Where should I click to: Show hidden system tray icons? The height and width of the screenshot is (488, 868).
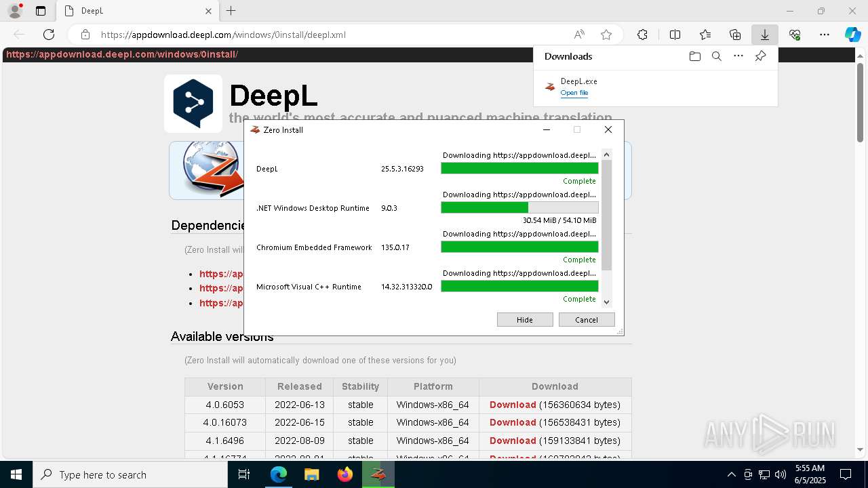tap(731, 474)
